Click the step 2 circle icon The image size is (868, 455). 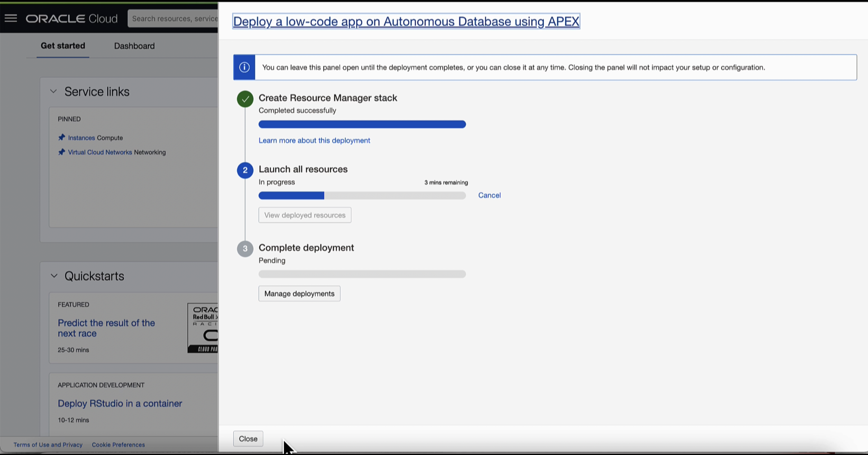point(245,170)
